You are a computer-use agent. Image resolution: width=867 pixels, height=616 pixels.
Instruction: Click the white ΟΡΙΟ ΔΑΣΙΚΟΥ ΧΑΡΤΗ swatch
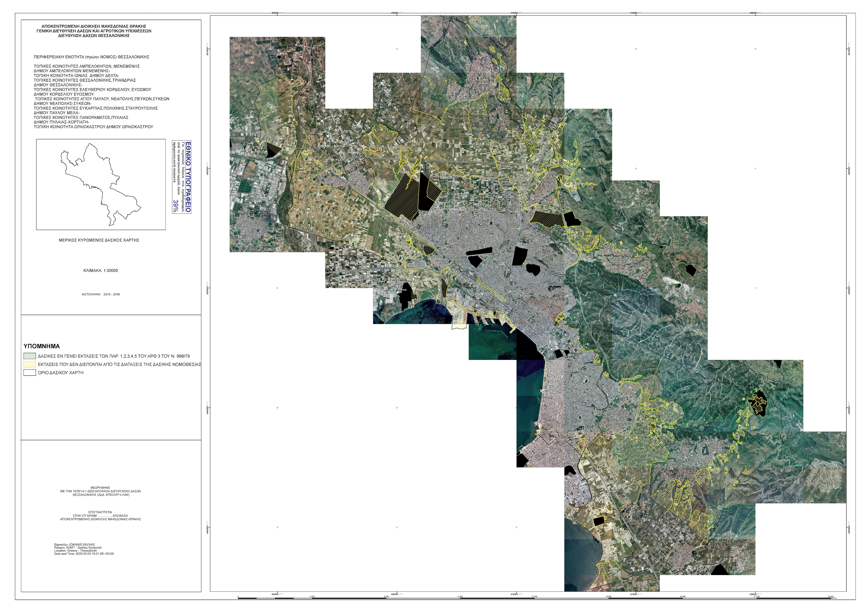tap(30, 373)
